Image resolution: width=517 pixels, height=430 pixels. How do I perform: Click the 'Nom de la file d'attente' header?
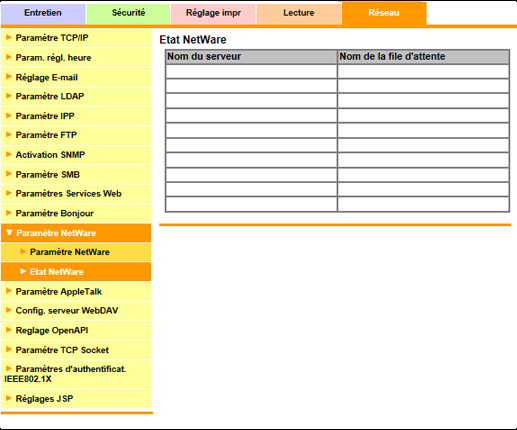click(x=423, y=57)
